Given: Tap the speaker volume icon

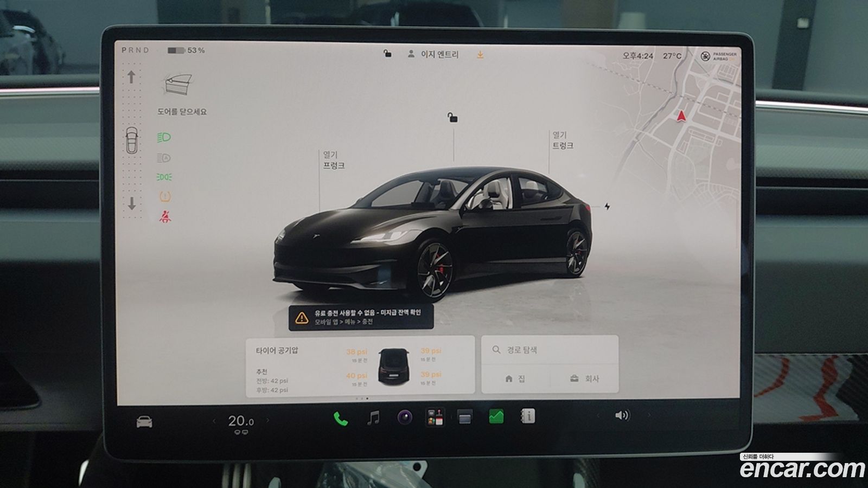Looking at the screenshot, I should 622,415.
